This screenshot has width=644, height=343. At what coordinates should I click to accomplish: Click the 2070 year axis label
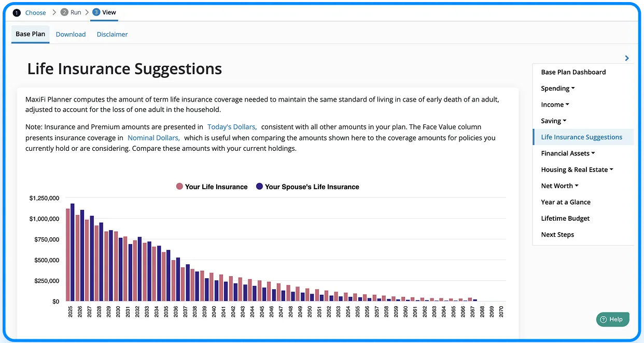coord(501,311)
